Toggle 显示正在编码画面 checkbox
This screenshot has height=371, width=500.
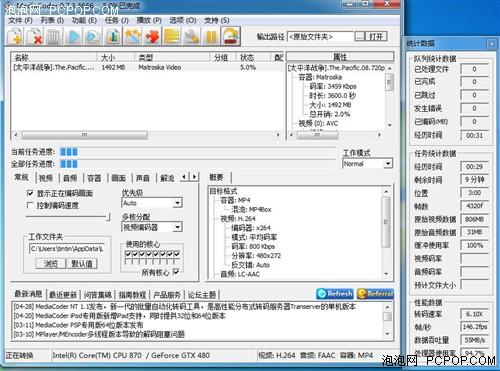point(30,193)
